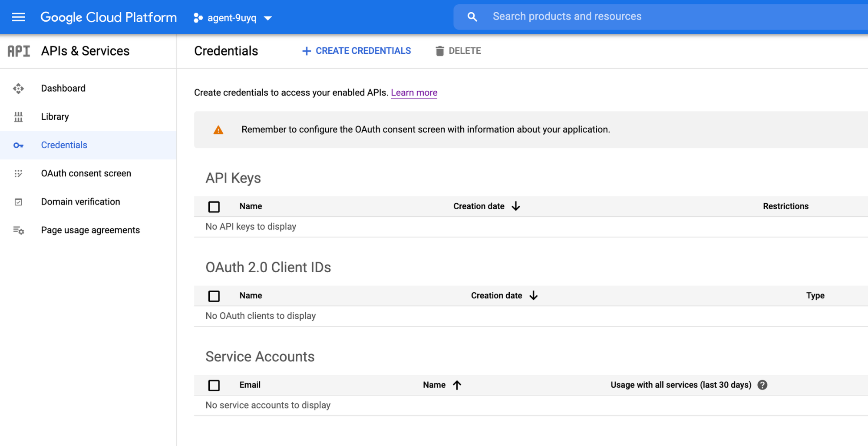Open the hamburger navigation menu
This screenshot has width=868, height=446.
tap(18, 17)
